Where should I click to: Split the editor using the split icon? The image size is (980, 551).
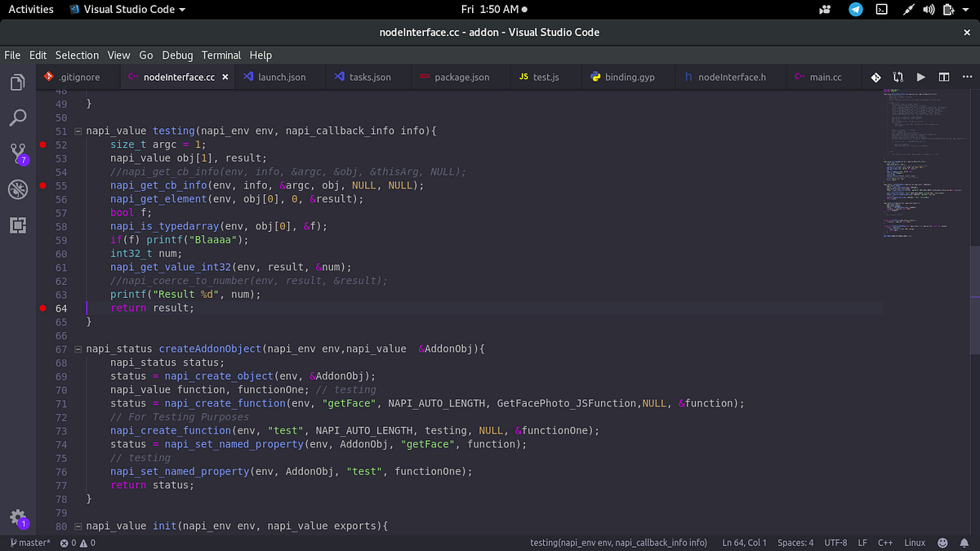pyautogui.click(x=943, y=76)
